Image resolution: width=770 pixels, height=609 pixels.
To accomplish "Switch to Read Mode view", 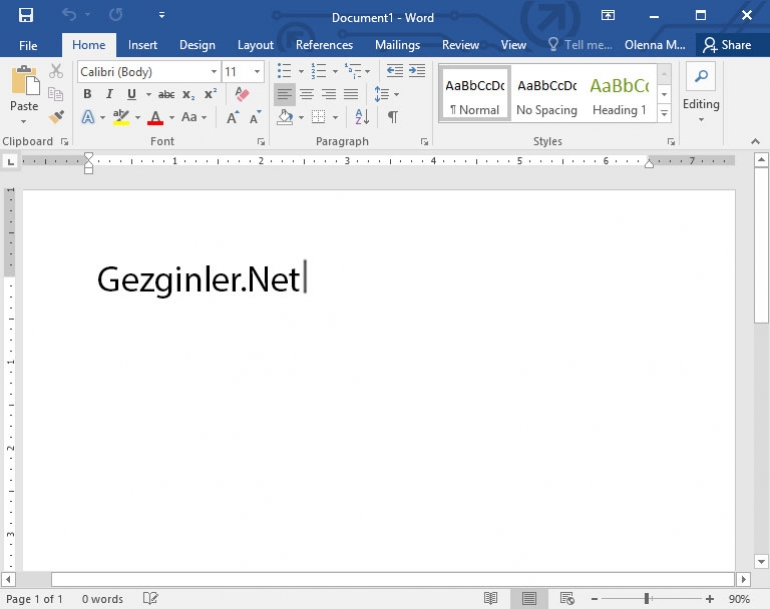I will [490, 598].
